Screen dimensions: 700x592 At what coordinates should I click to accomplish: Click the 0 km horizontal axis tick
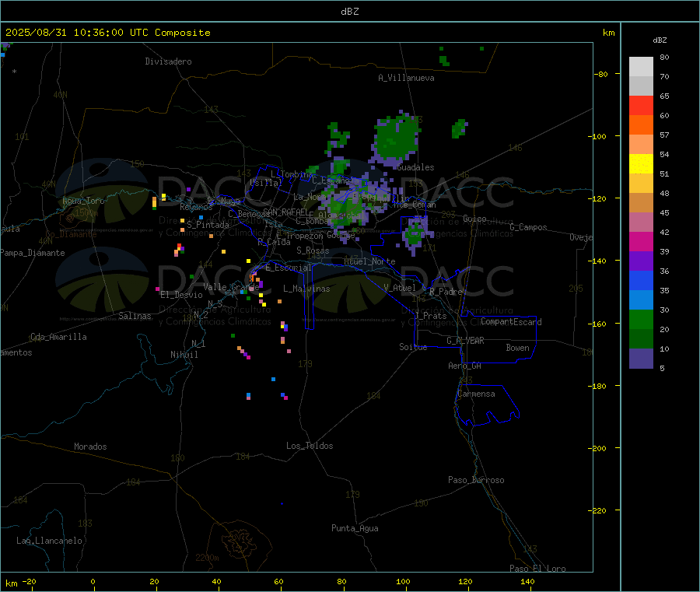coord(93,581)
